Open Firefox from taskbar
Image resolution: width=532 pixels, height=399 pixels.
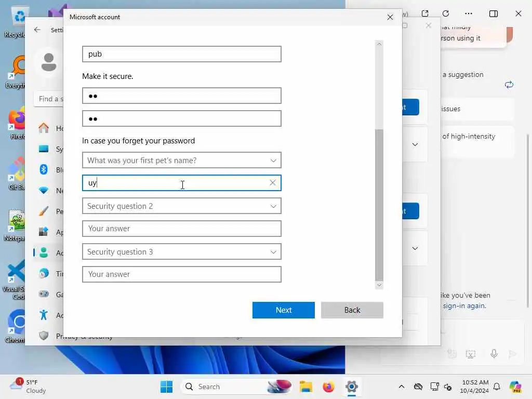point(328,387)
